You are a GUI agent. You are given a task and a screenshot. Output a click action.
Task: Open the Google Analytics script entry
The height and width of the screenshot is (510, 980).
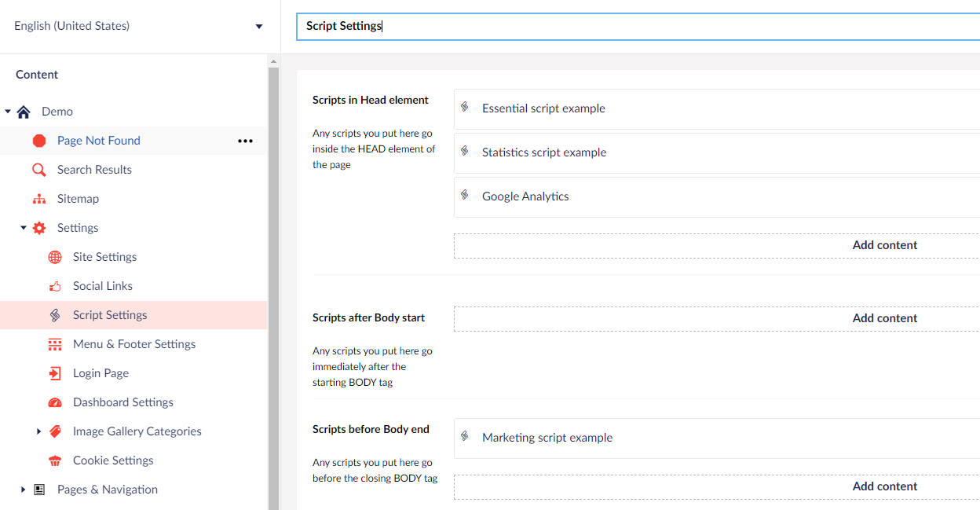coord(525,196)
